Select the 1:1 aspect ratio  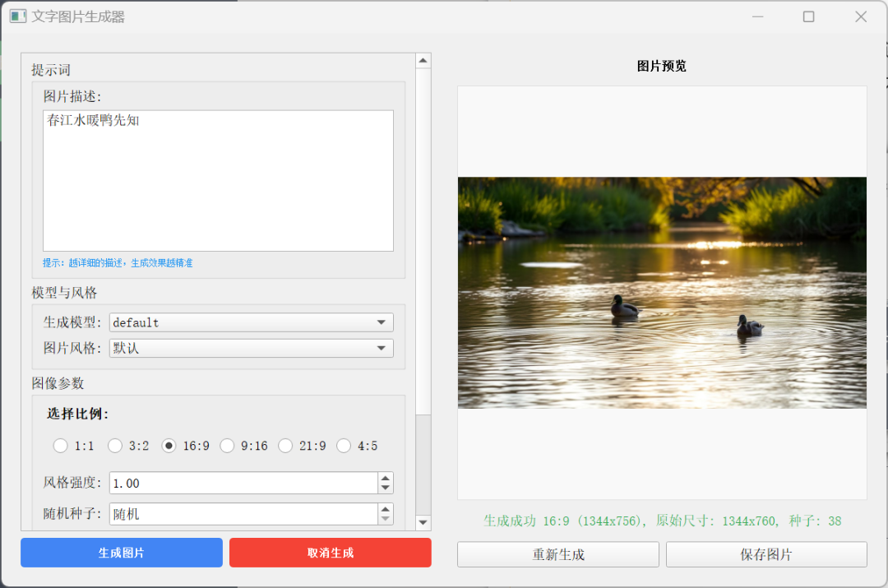[61, 446]
